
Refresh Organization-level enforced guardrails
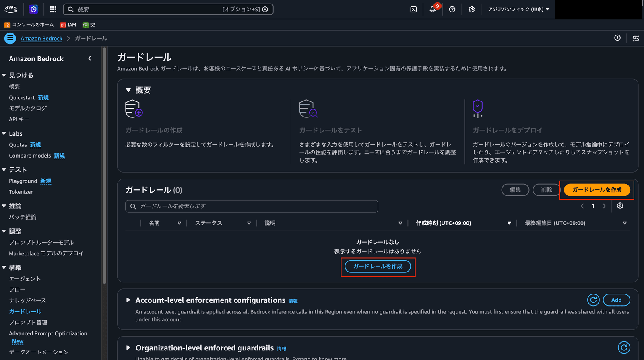tap(624, 348)
